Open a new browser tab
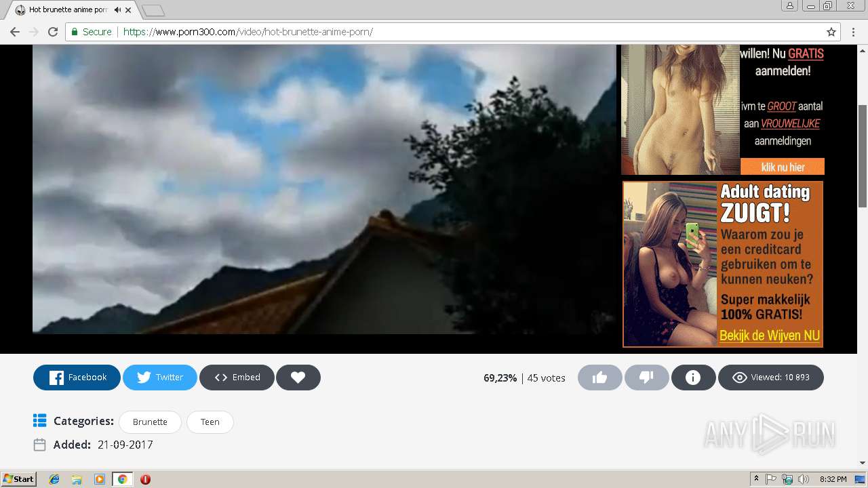The image size is (868, 488). tap(153, 10)
